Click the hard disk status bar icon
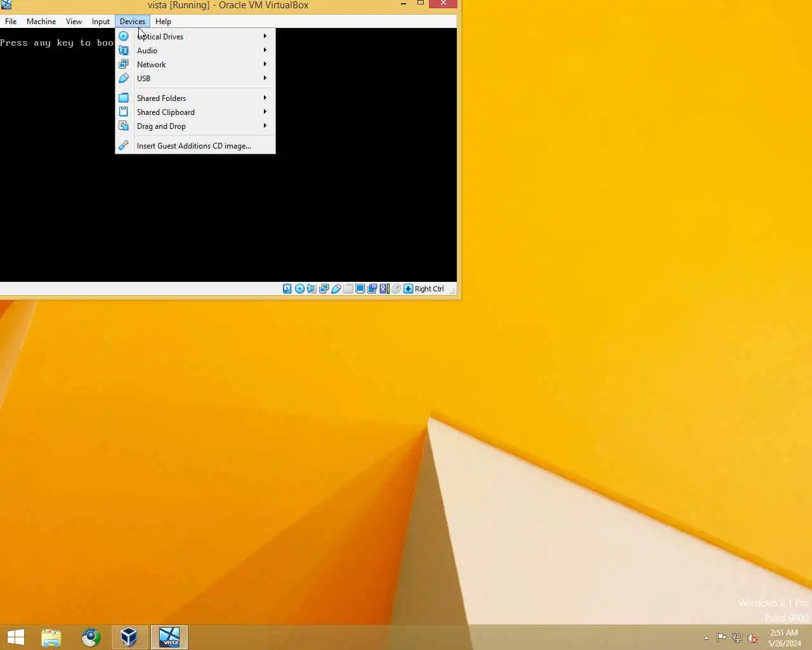Image resolution: width=812 pixels, height=650 pixels. [287, 289]
